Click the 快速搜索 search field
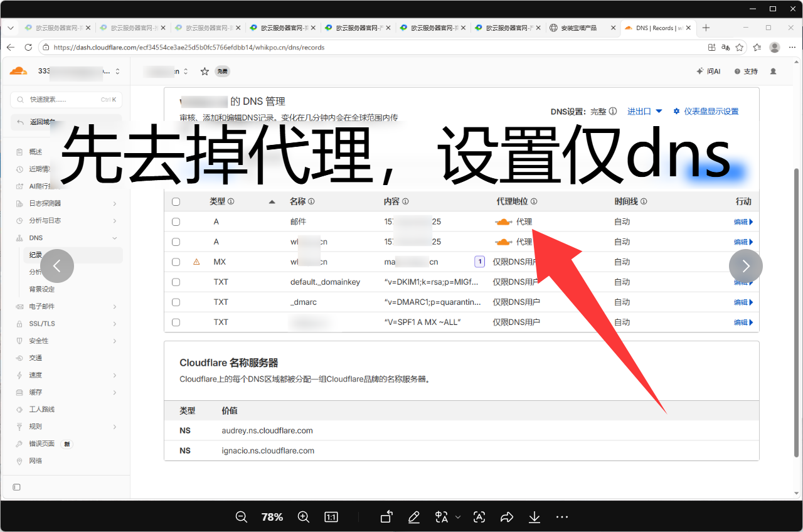 pyautogui.click(x=66, y=99)
